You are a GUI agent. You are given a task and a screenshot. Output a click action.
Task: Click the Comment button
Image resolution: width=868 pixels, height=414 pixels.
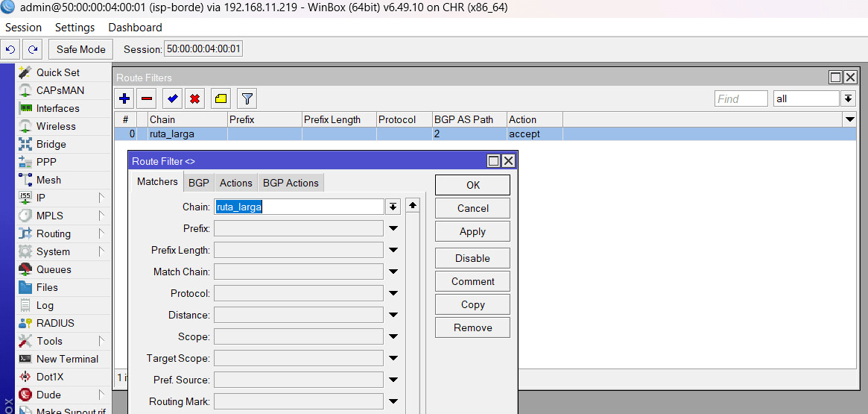473,281
